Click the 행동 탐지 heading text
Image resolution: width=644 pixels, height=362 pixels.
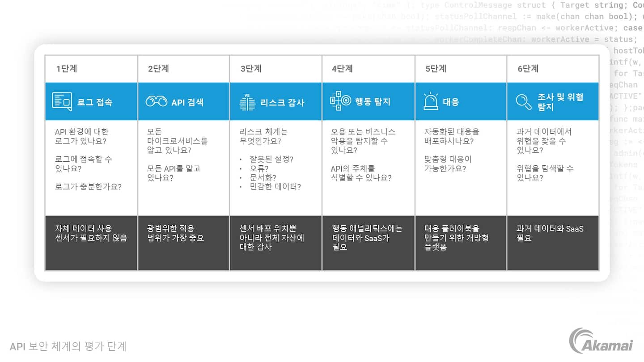pos(373,102)
